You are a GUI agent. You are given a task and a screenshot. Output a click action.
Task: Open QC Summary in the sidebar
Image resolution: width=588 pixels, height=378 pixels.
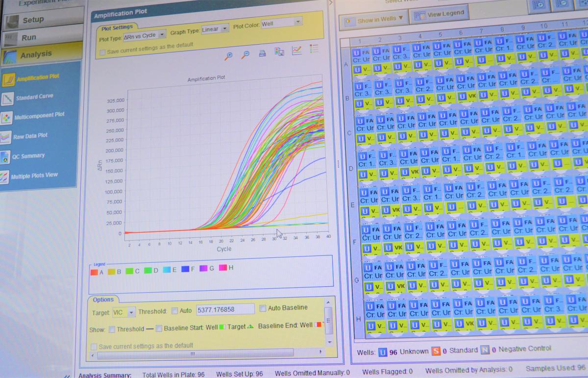(x=28, y=156)
